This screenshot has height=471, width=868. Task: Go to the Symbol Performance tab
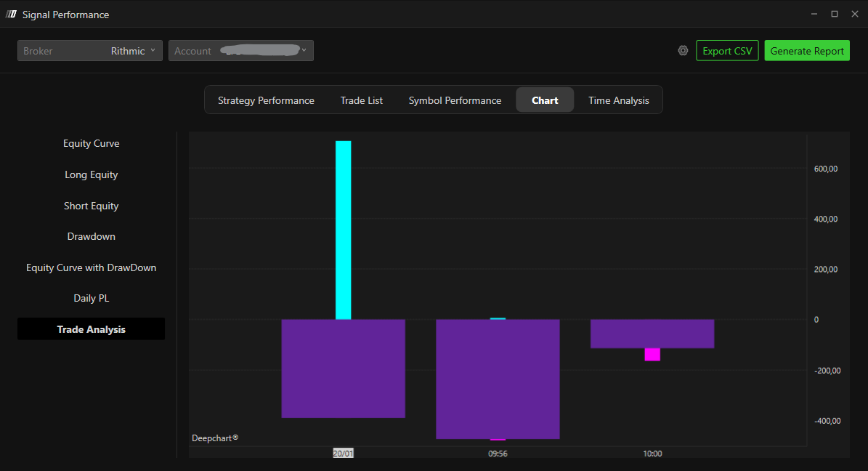click(x=455, y=100)
